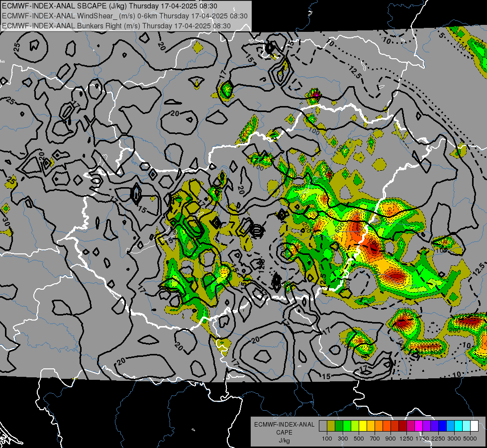Click the 3000 legend scale value
The height and width of the screenshot is (448, 487).
454,439
